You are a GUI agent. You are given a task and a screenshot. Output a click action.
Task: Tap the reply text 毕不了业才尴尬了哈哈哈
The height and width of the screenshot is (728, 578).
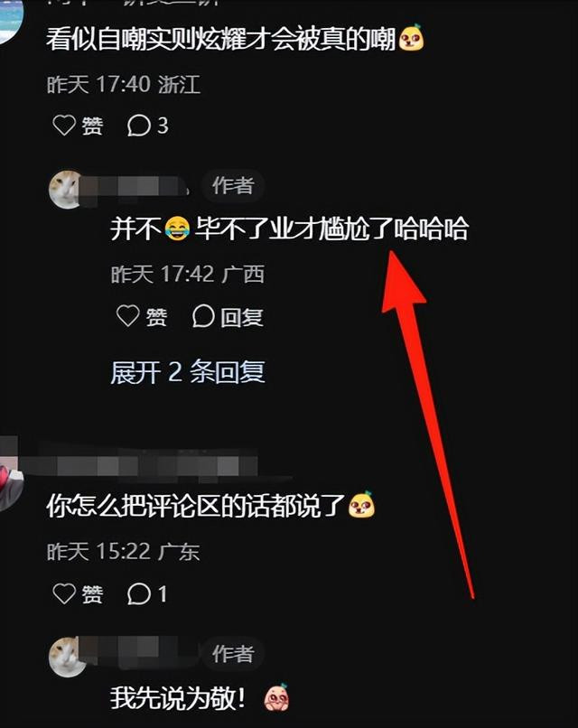[x=331, y=228]
